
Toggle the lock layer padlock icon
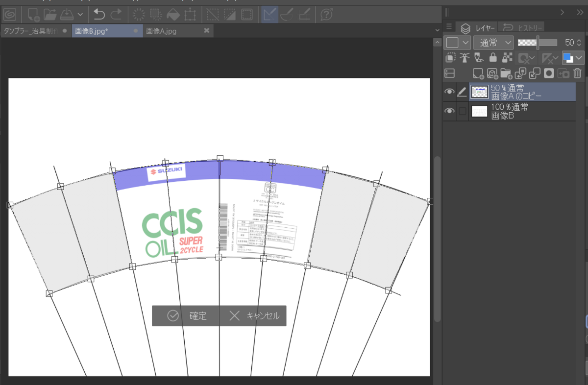tap(493, 58)
